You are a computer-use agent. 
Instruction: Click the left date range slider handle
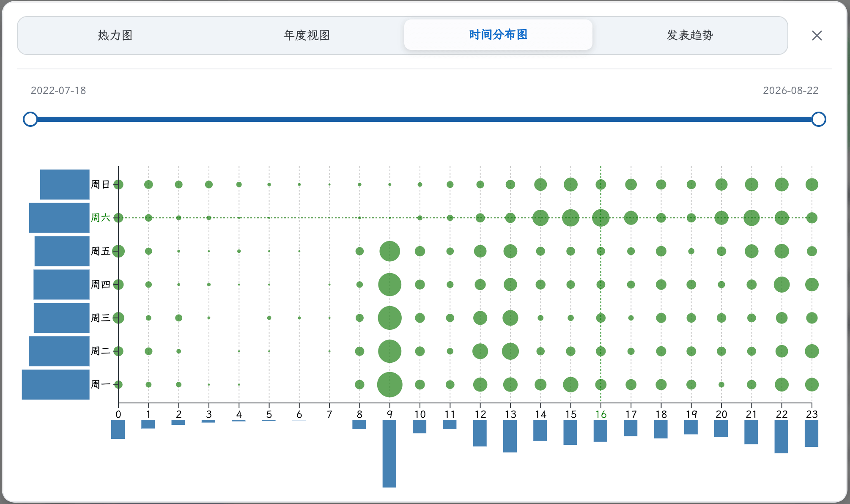[x=30, y=119]
